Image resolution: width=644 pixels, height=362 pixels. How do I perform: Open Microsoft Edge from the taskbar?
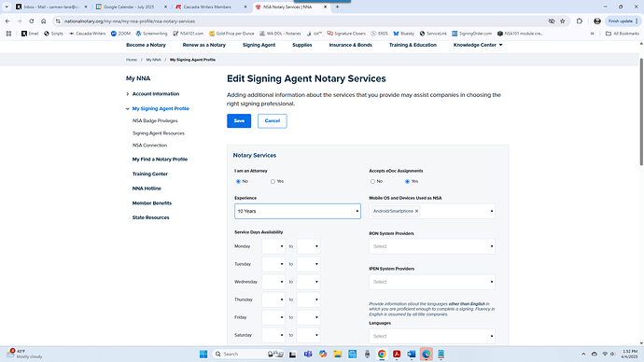coord(427,354)
